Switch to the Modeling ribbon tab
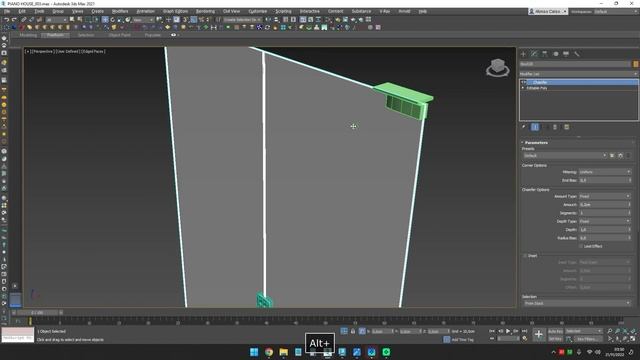640x360 pixels. click(x=28, y=35)
